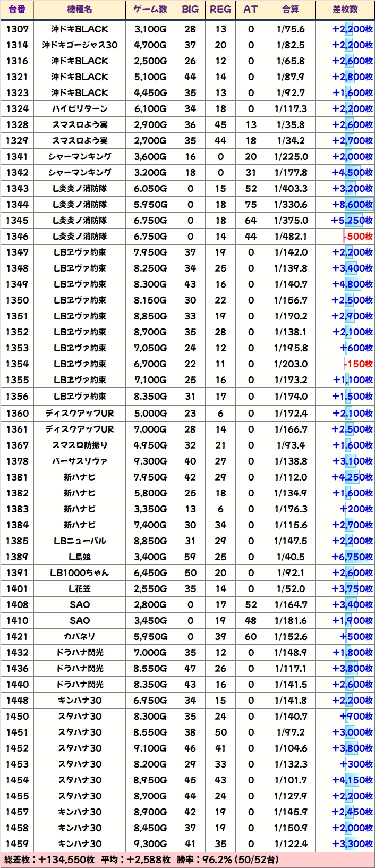The width and height of the screenshot is (375, 868).
Task: Click ドラハナ閃光 in row 1432
Action: (x=80, y=652)
